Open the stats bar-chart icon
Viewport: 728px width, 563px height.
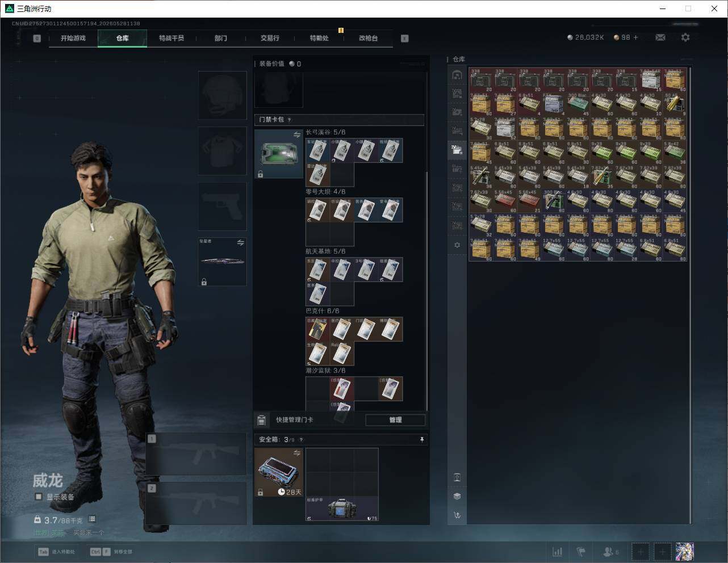[558, 552]
